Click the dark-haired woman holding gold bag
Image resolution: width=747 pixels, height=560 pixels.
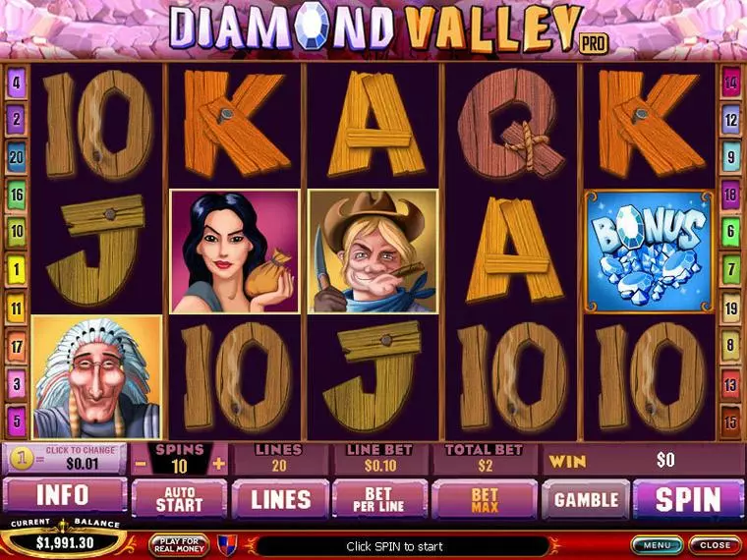pyautogui.click(x=235, y=252)
